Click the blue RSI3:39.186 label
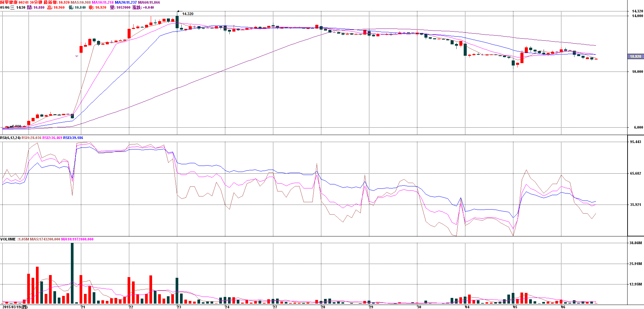The width and height of the screenshot is (644, 309). pyautogui.click(x=73, y=138)
